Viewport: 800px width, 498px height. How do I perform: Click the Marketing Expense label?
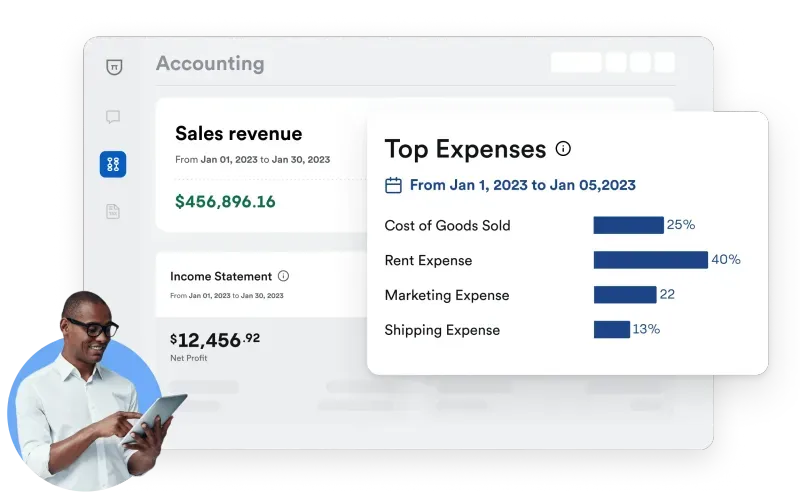pyautogui.click(x=446, y=295)
